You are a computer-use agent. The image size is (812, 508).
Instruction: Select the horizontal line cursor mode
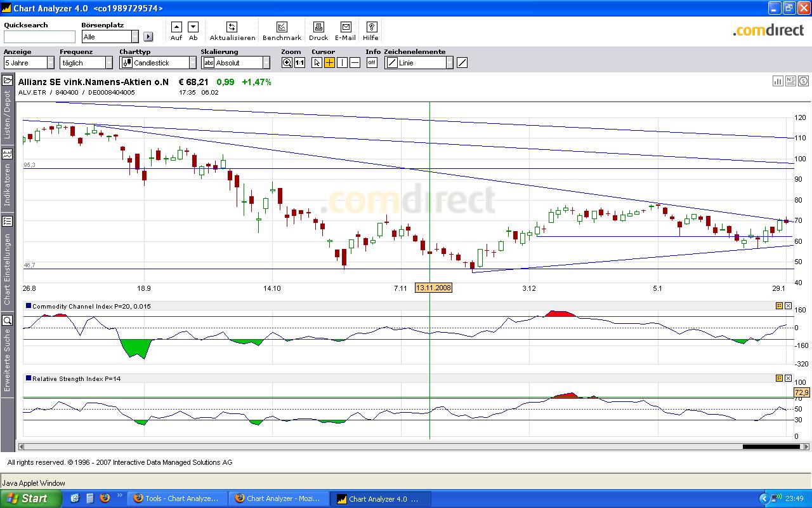coord(355,62)
